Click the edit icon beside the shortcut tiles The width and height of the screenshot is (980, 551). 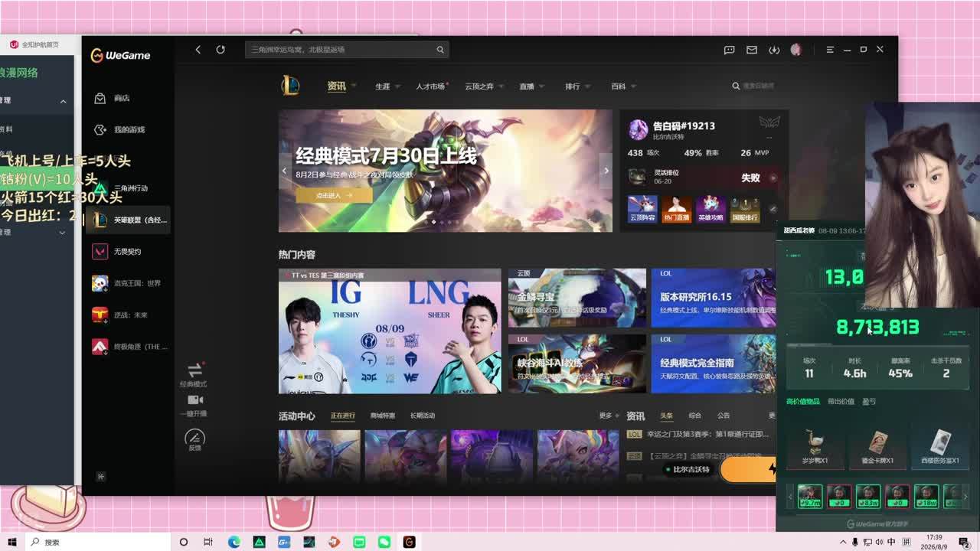(773, 209)
